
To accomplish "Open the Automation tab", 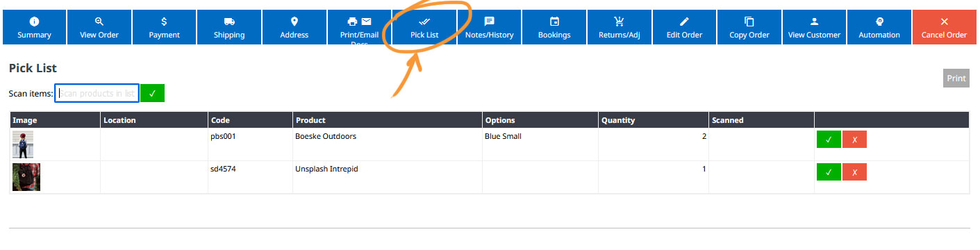I will (879, 27).
